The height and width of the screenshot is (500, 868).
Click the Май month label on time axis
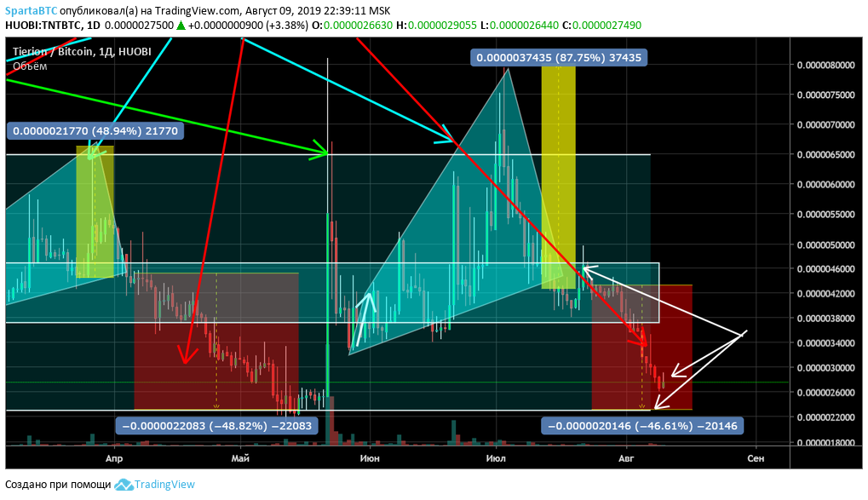point(241,458)
